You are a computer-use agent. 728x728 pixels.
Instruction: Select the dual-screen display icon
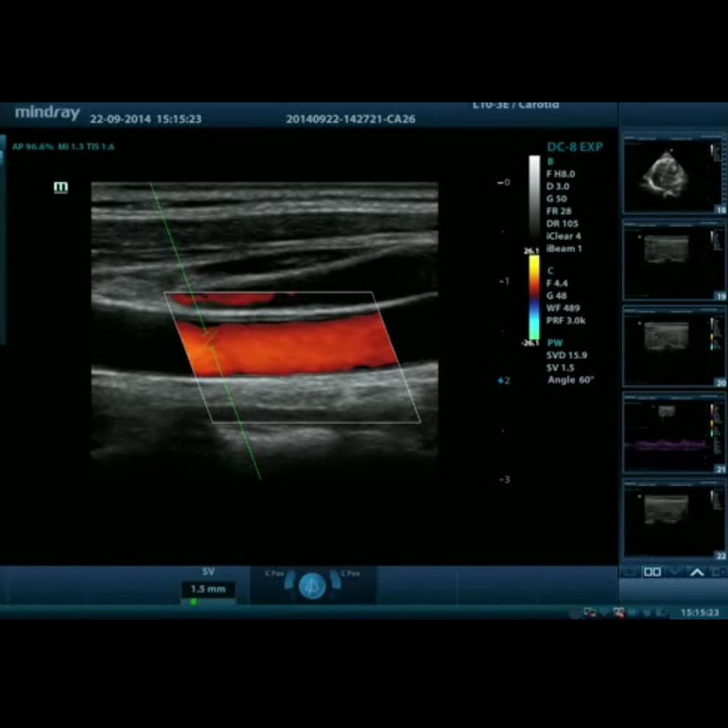(653, 572)
